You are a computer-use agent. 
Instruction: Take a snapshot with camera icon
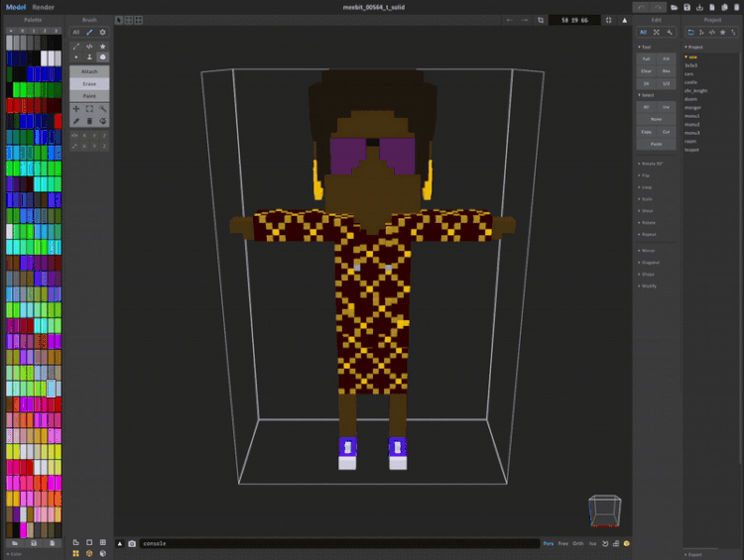click(132, 543)
